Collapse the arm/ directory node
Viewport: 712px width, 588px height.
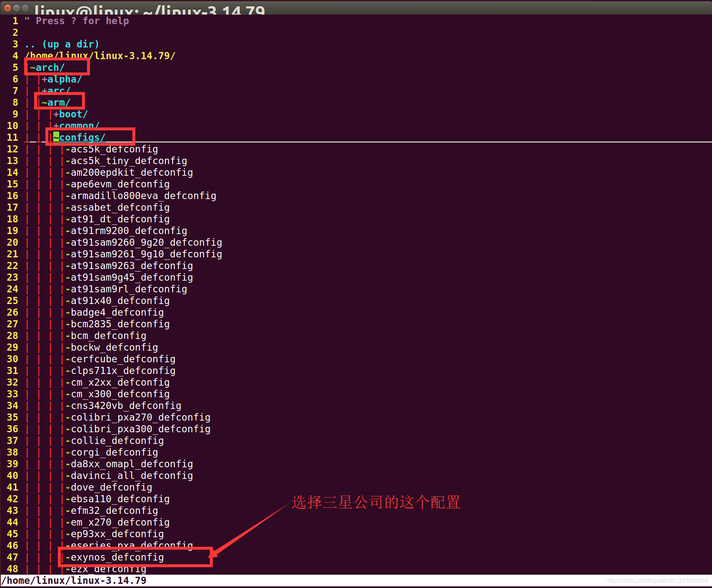coord(55,102)
